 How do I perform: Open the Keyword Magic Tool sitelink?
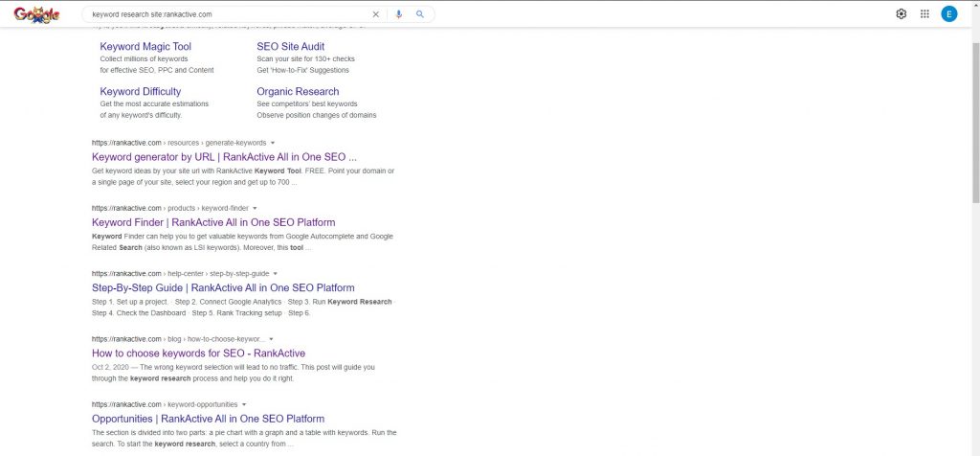[x=145, y=46]
